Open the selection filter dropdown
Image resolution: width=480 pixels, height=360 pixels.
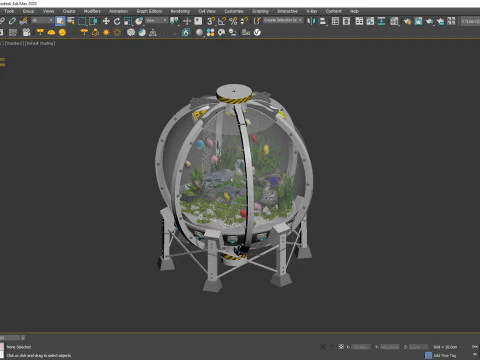(42, 21)
